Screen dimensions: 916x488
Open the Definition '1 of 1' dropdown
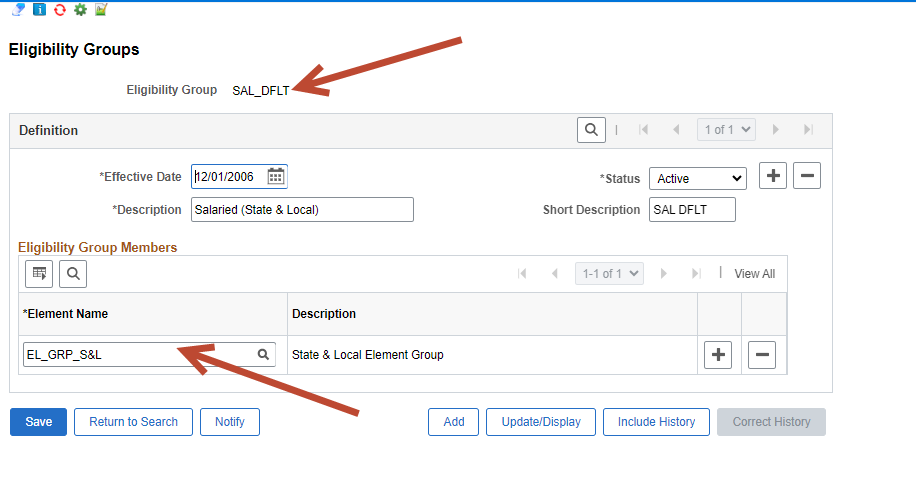pyautogui.click(x=726, y=130)
